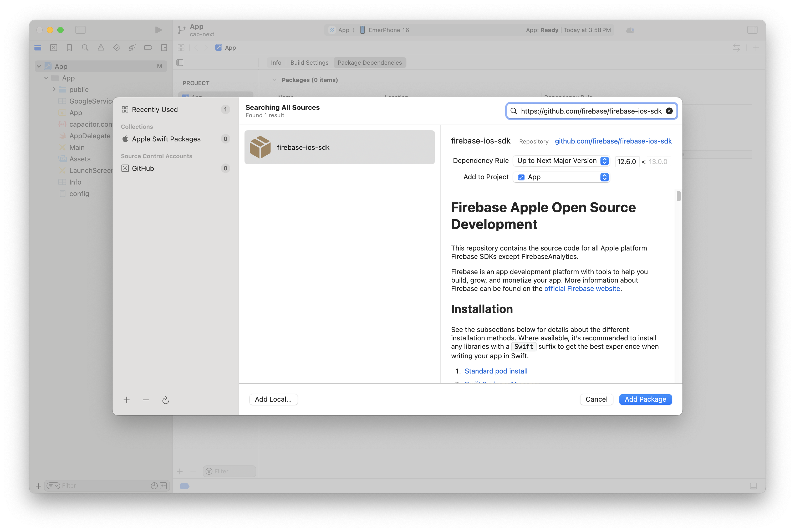Collapse the Packages section disclosure
This screenshot has height=532, width=795.
[274, 80]
